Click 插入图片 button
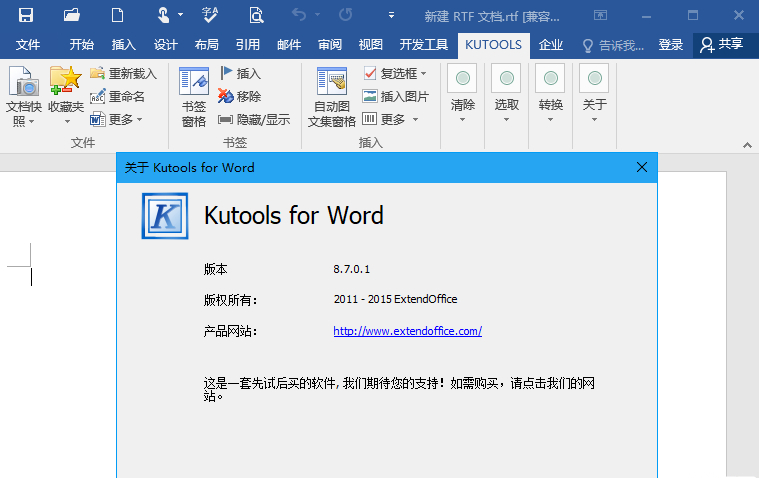The image size is (759, 478). (395, 96)
